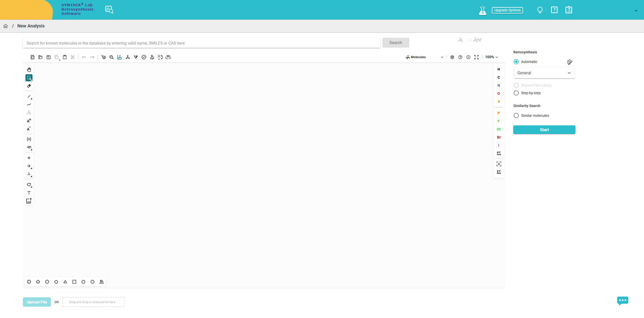Select the Hand pan tool
The height and width of the screenshot is (318, 644).
point(29,70)
